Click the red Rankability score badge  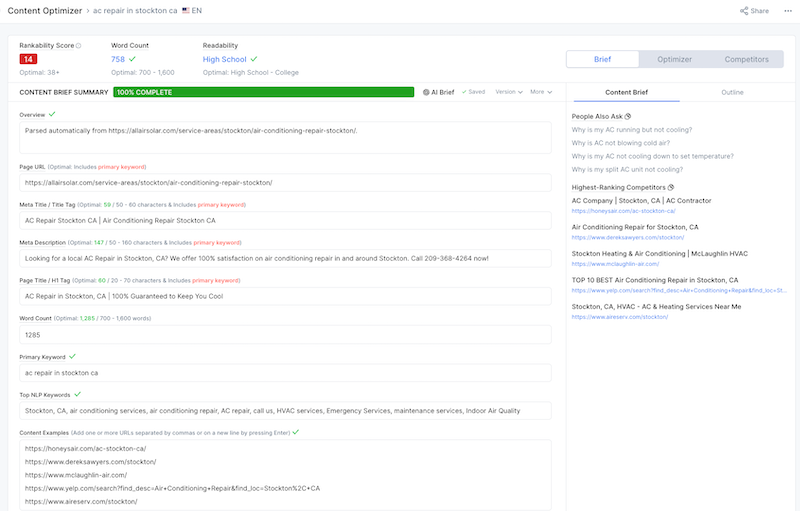pos(28,59)
